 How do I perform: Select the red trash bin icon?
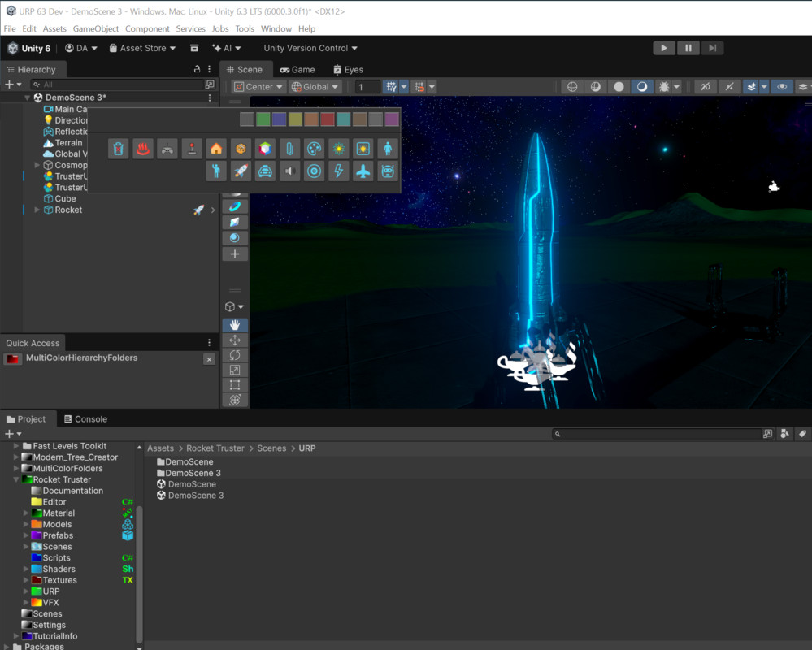pos(119,149)
